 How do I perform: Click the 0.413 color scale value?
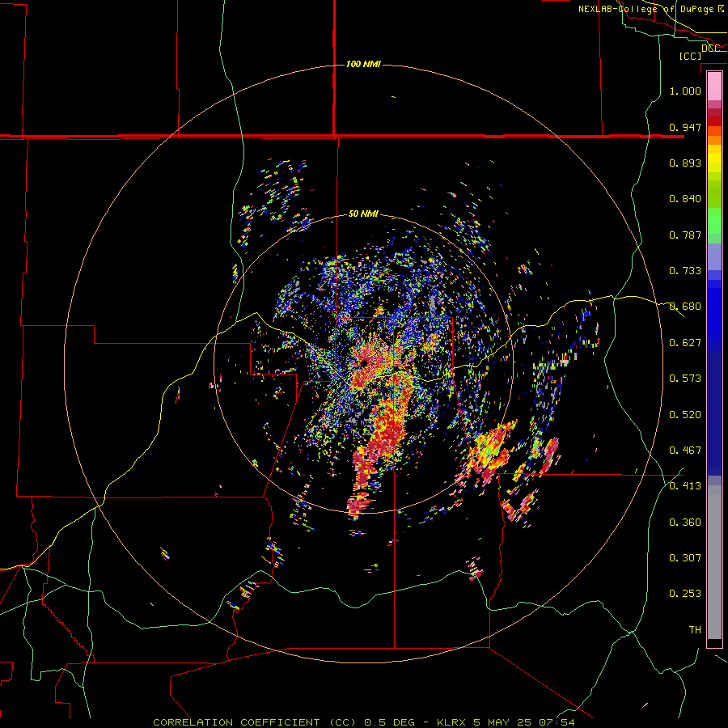tap(685, 486)
